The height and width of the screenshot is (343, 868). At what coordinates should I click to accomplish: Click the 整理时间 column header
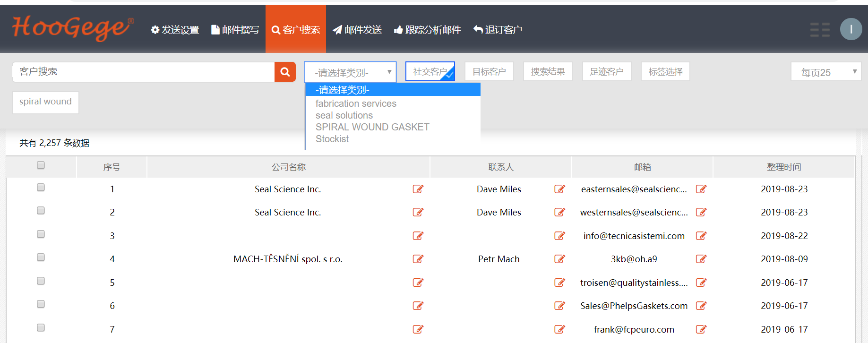click(784, 167)
